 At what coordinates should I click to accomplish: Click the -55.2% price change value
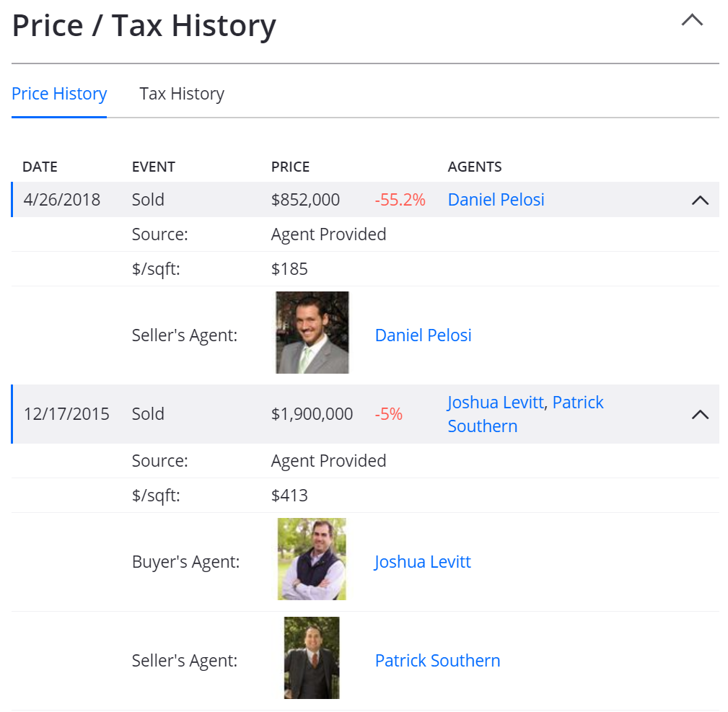pyautogui.click(x=400, y=200)
